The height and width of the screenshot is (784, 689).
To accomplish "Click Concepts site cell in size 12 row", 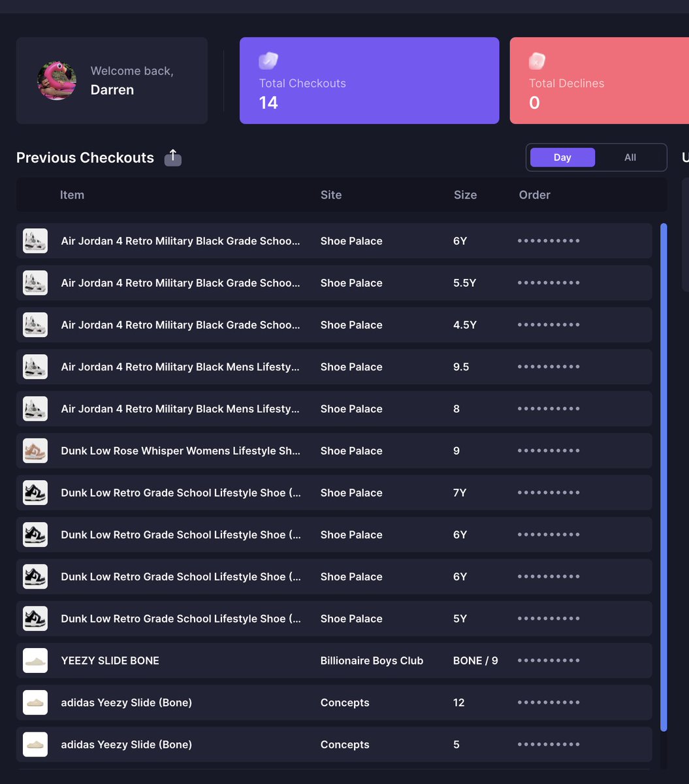I will (345, 702).
